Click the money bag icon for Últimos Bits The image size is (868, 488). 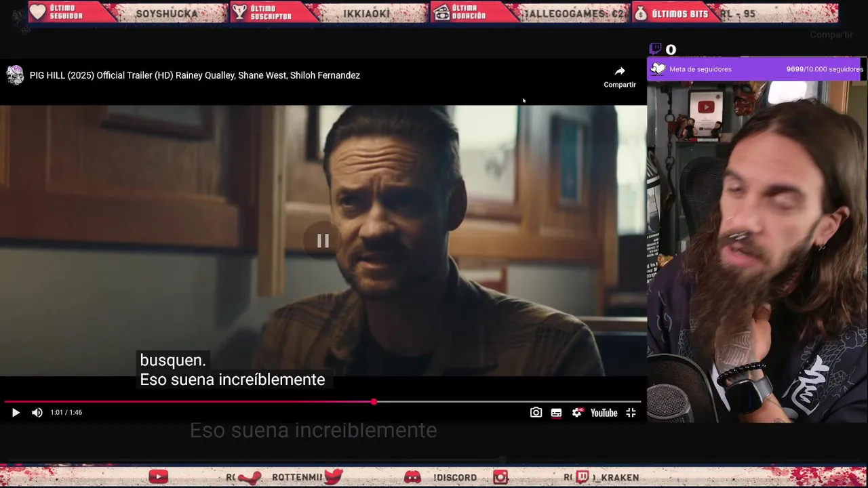641,13
